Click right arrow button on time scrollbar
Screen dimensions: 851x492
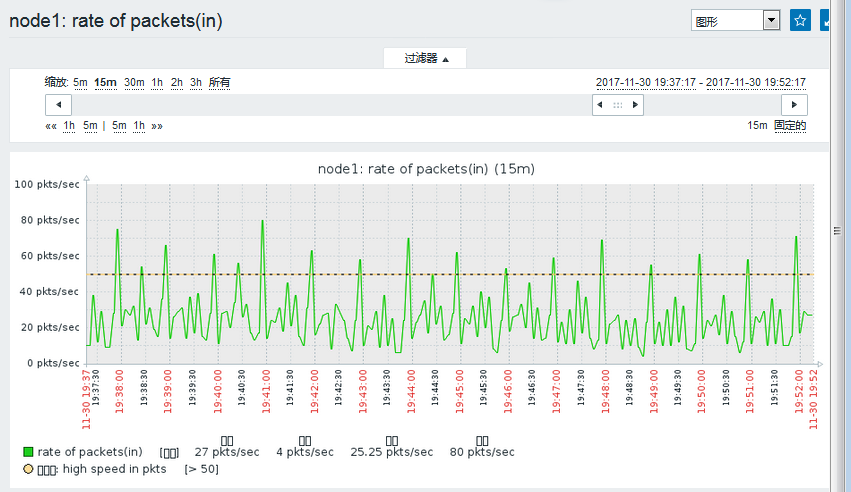(794, 105)
